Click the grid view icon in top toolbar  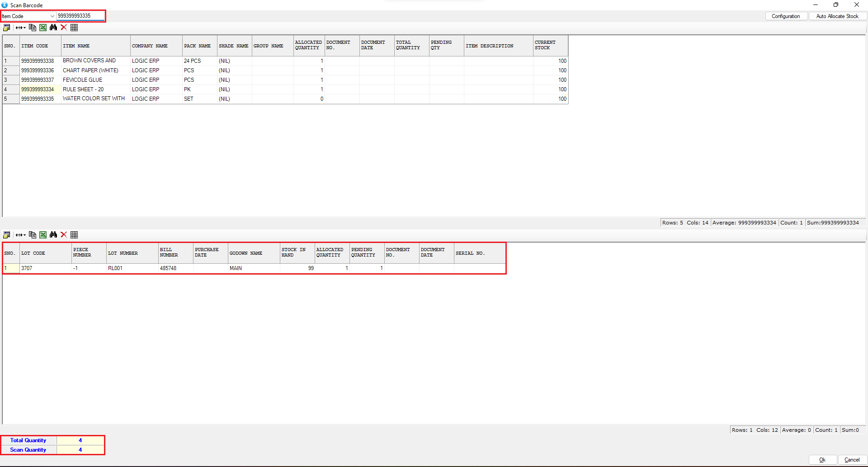pyautogui.click(x=74, y=28)
